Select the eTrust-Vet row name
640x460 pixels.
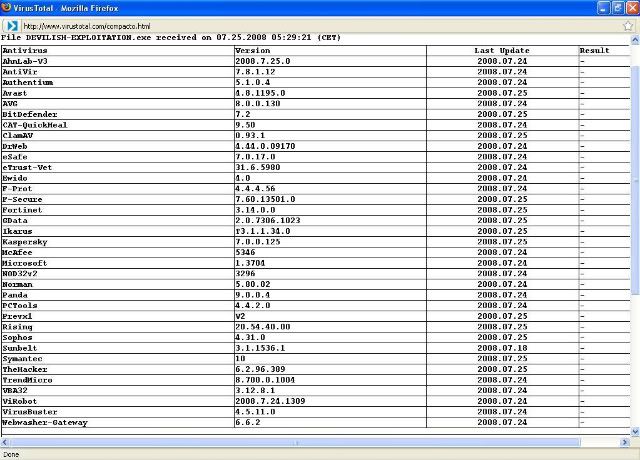(27, 167)
